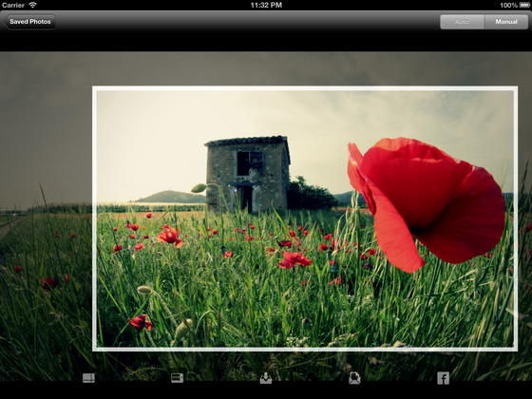Tap the 11:32 PM clock
Viewport: 532px width, 399px height.
click(x=266, y=5)
